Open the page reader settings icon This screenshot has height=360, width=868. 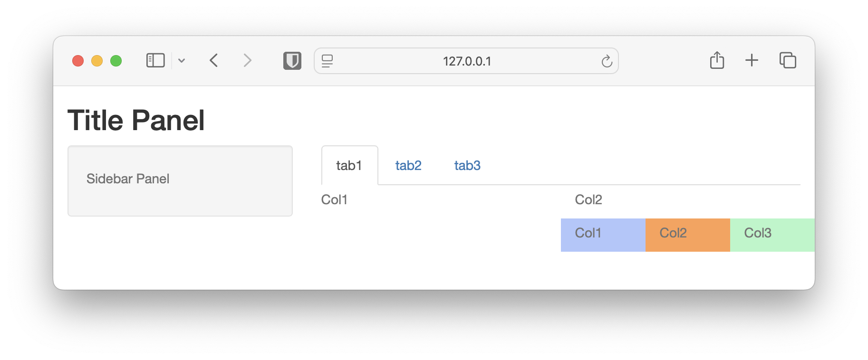327,61
